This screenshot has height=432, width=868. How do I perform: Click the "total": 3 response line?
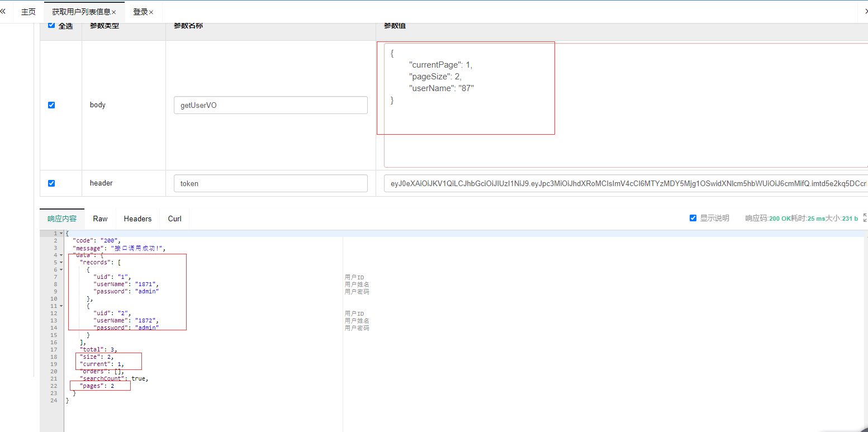click(98, 349)
